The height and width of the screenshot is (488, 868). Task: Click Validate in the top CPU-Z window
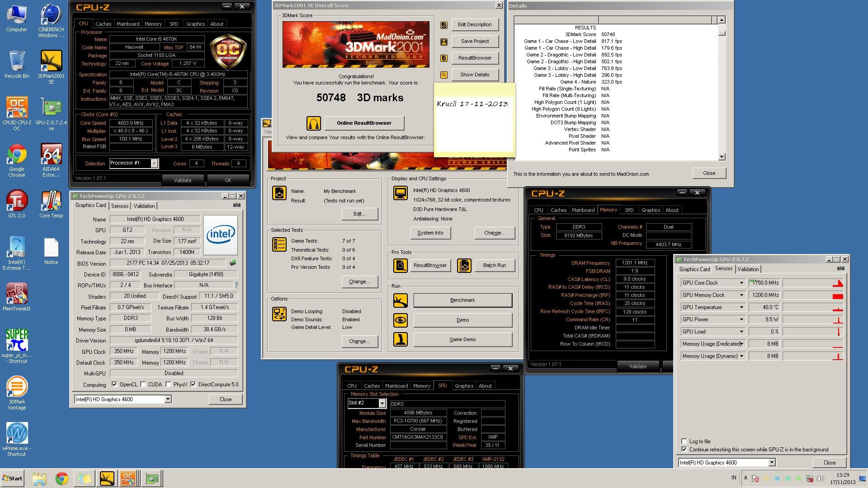[x=183, y=180]
